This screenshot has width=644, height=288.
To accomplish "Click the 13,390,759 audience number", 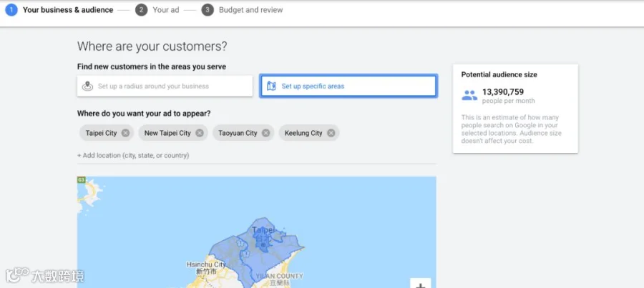I will tap(503, 92).
